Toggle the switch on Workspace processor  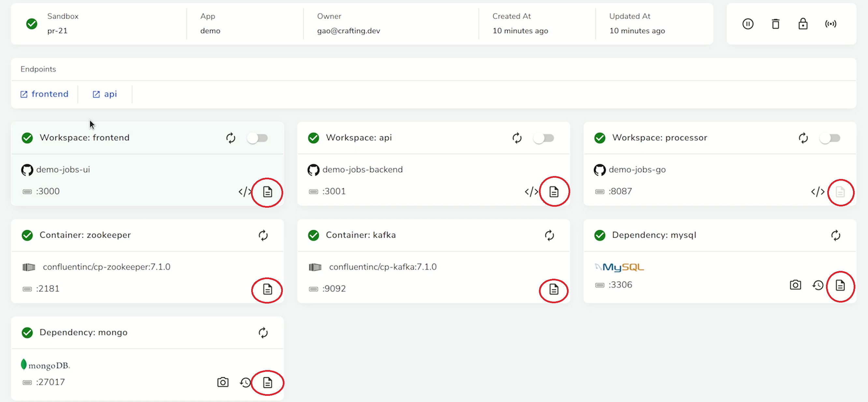830,138
